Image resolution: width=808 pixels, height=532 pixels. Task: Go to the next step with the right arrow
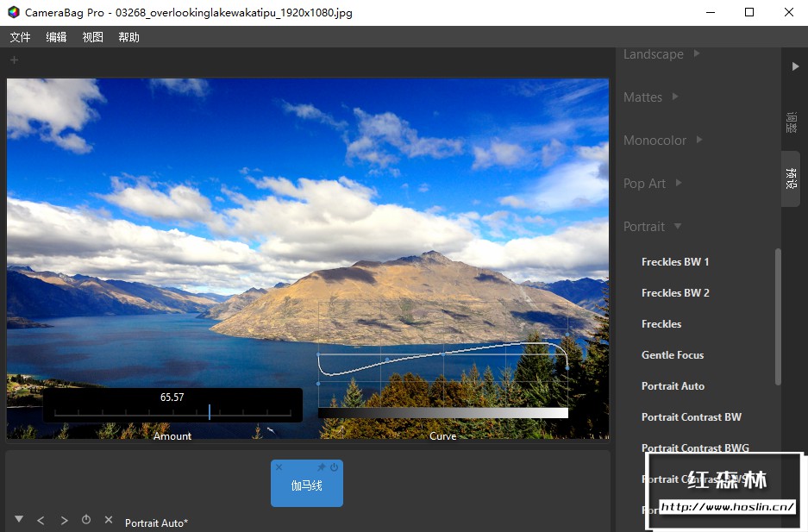point(64,521)
